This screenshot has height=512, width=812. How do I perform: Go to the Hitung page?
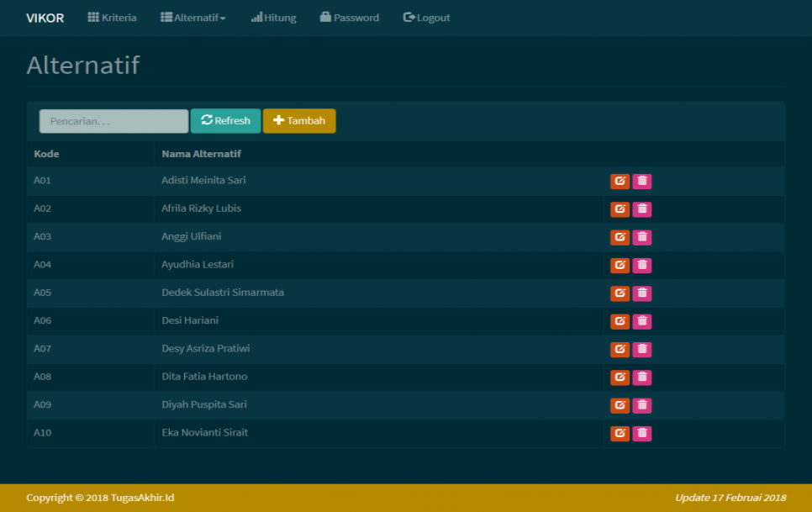click(273, 18)
